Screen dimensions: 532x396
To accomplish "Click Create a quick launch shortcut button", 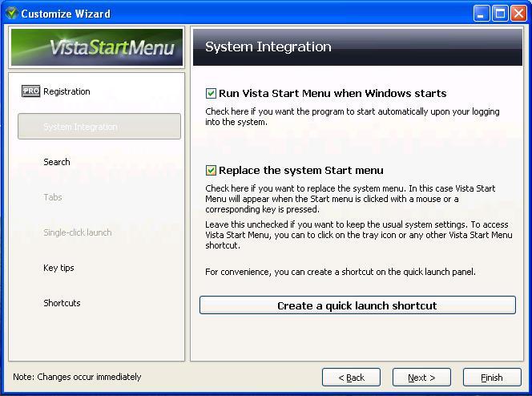I will point(357,305).
